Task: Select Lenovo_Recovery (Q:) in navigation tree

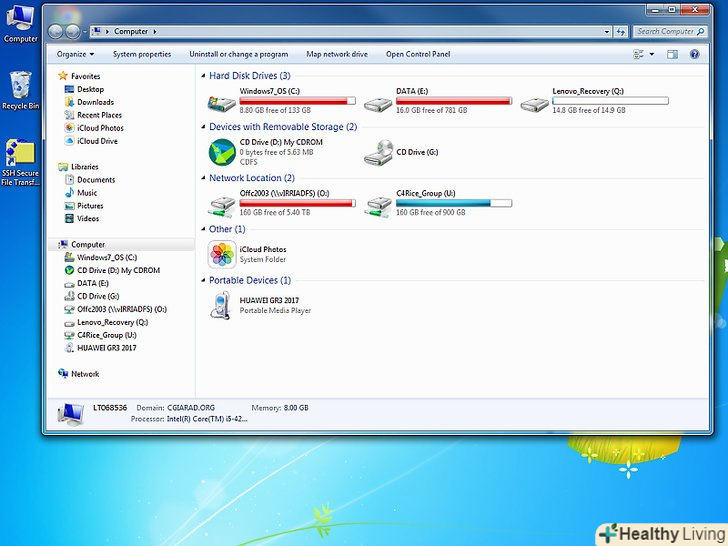Action: (x=112, y=322)
